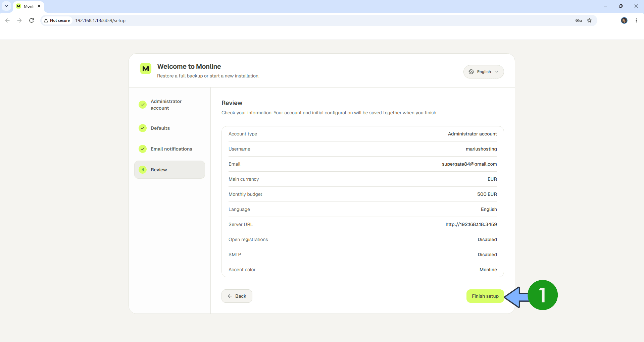This screenshot has height=342, width=644.
Task: Open the Chrome three-dot menu
Action: tap(636, 20)
